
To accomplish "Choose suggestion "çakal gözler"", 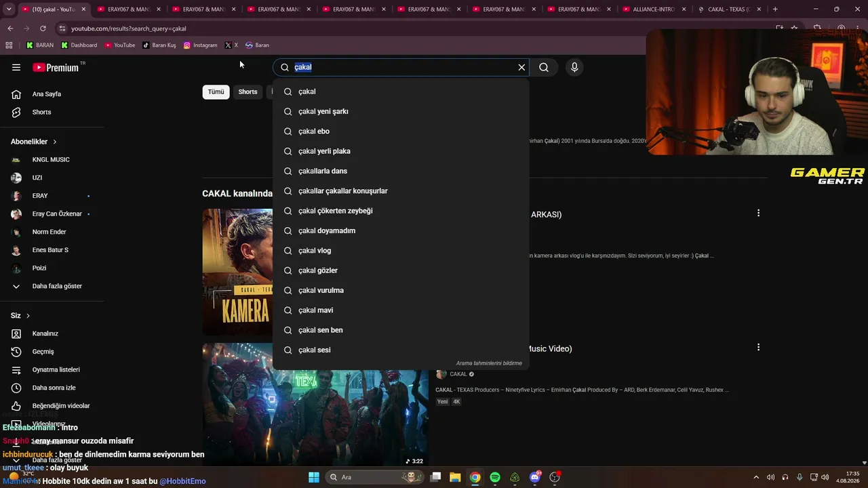I will point(401,270).
